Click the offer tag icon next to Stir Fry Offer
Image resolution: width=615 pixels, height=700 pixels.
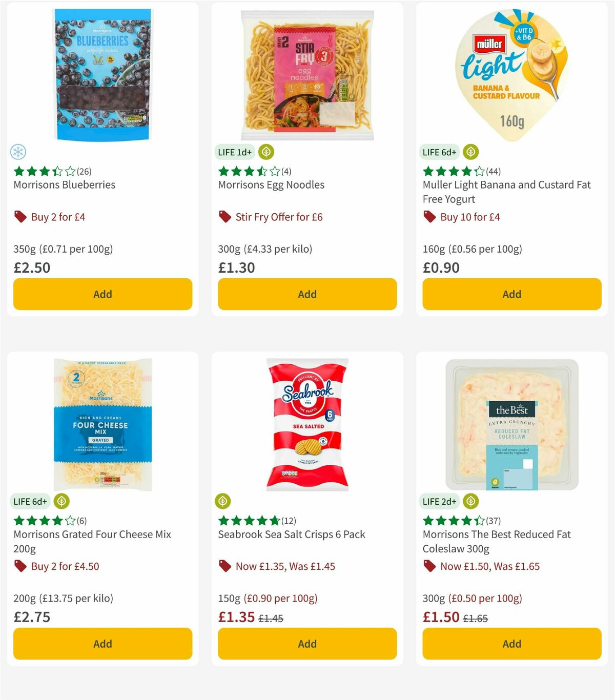(x=224, y=217)
